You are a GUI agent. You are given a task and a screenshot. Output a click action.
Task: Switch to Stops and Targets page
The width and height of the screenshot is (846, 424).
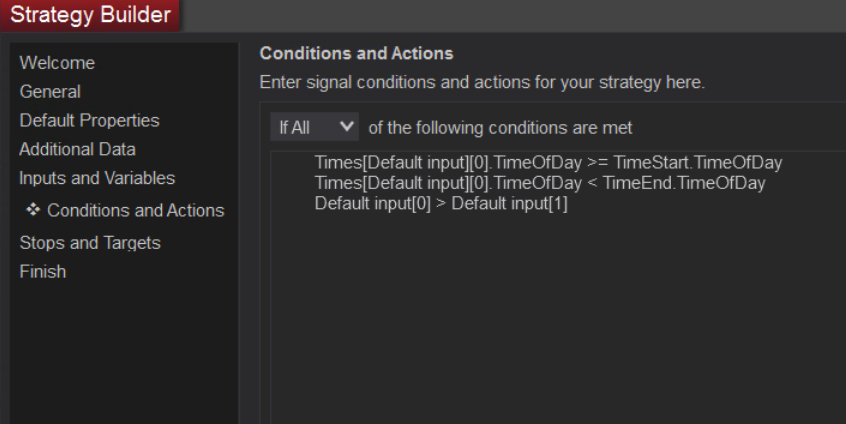tap(90, 243)
